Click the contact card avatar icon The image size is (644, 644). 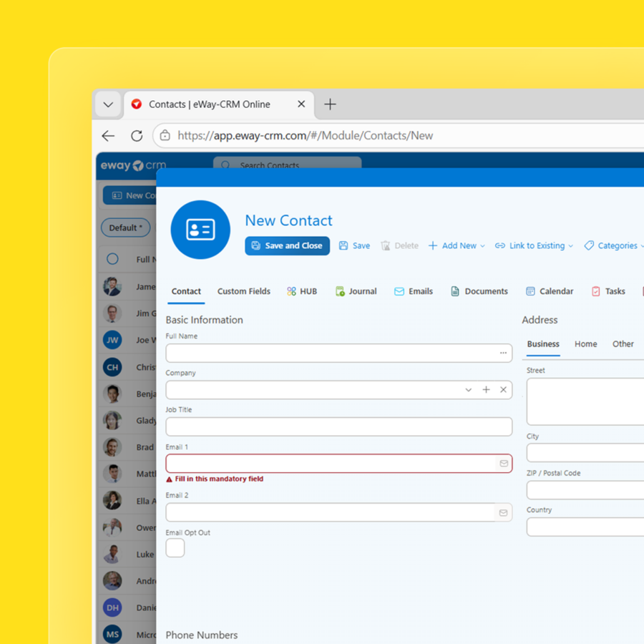(200, 230)
